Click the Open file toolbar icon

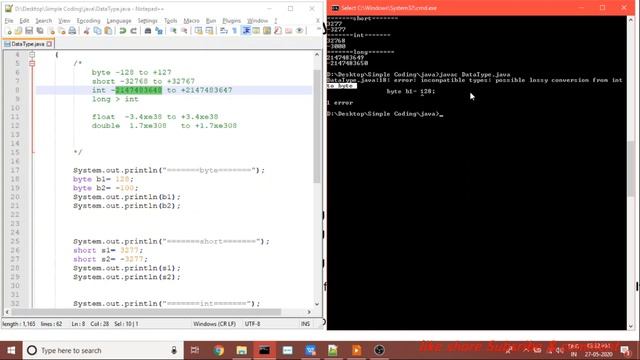tap(18, 31)
